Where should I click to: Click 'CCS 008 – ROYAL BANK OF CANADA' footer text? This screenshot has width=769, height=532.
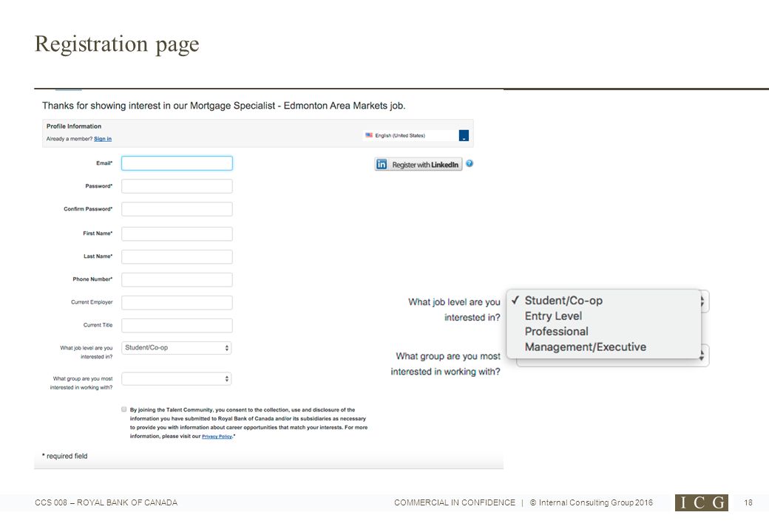(x=106, y=502)
